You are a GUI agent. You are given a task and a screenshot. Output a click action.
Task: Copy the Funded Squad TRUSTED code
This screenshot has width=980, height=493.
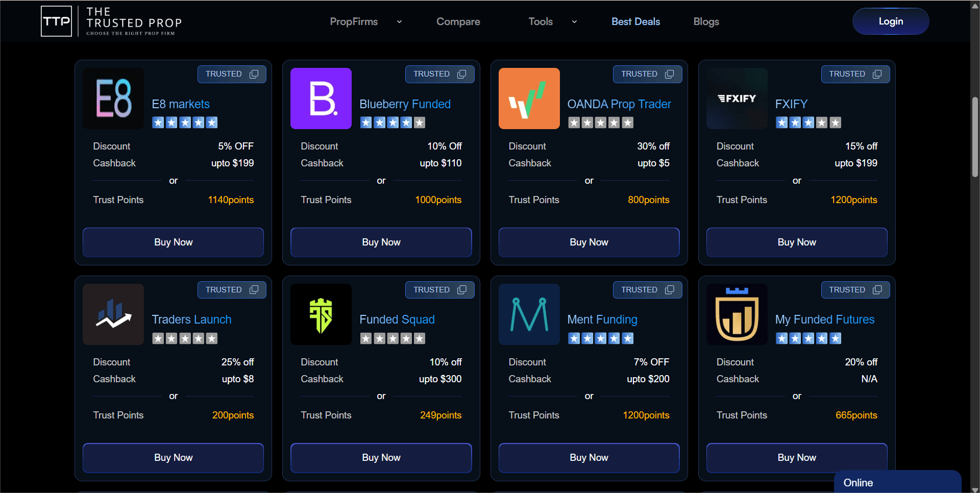pyautogui.click(x=461, y=290)
